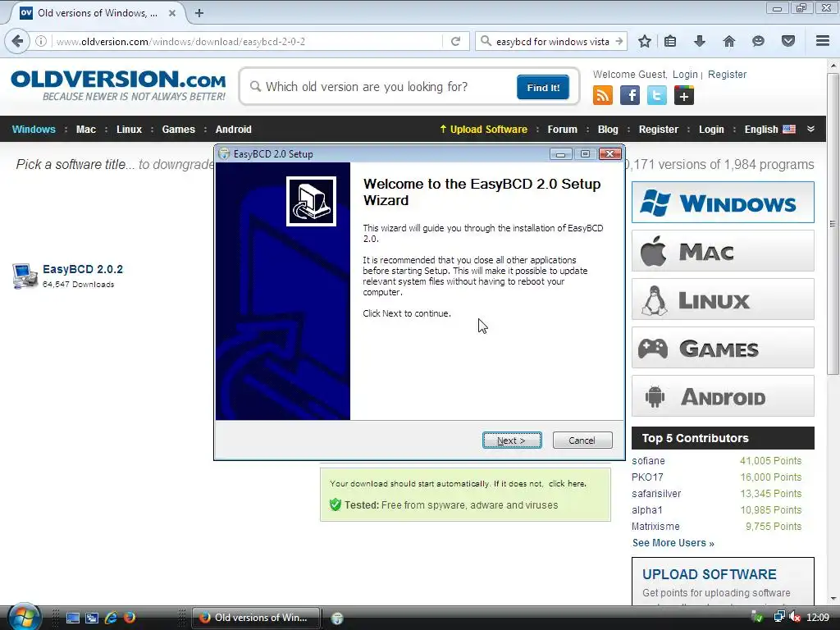Open the RSS feed icon

(x=603, y=95)
